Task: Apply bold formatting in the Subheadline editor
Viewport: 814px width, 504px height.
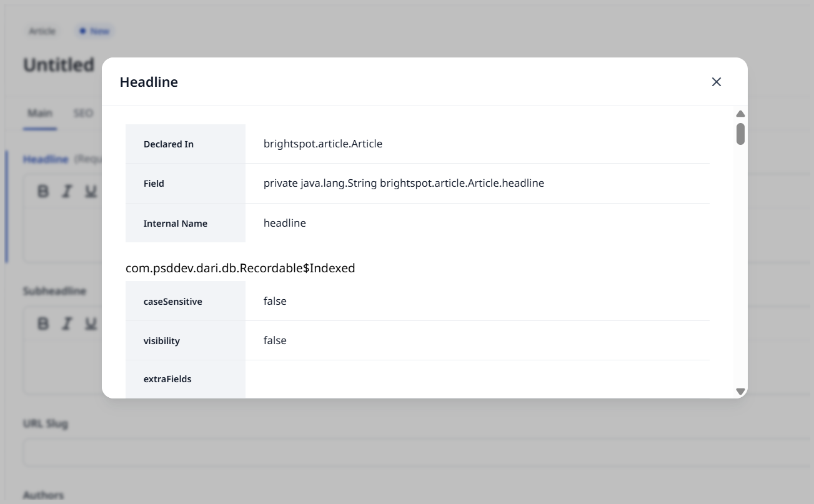Action: (x=42, y=324)
